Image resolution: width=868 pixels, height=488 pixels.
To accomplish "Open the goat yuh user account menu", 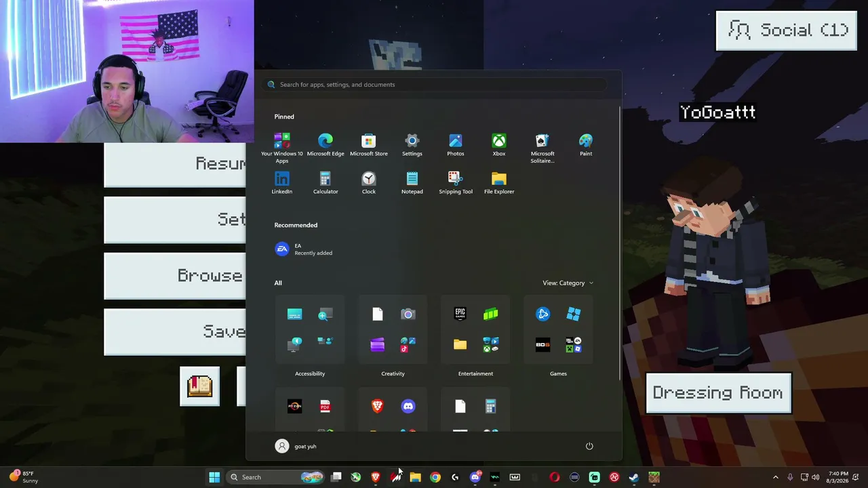I will point(296,446).
